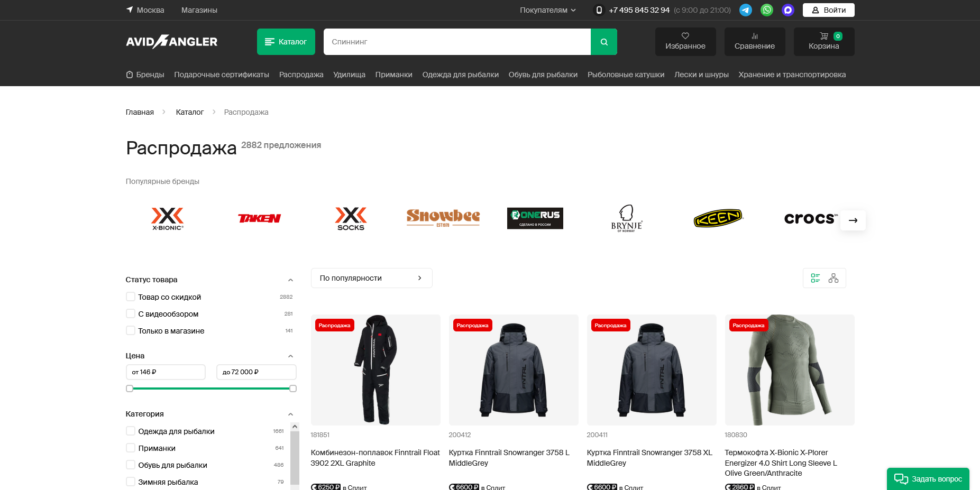Collapse the Категория filter section
Screen dimensions: 980x490
[x=290, y=414]
